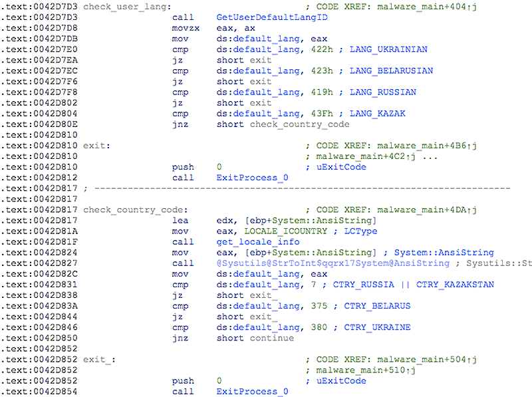Click the check_country_code: label definition
The height and width of the screenshot is (397, 532).
click(136, 210)
